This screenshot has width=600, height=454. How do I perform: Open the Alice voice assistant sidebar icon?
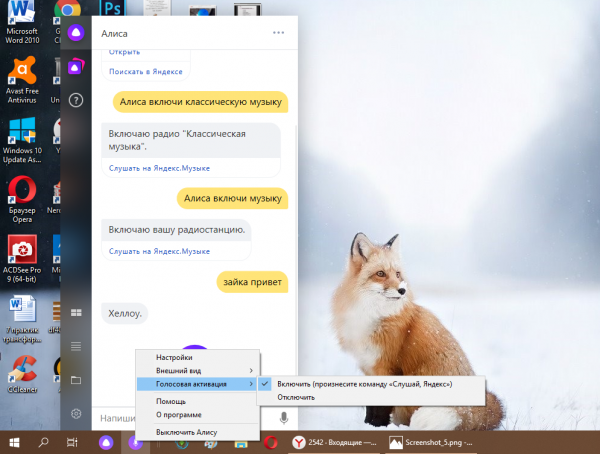76,33
